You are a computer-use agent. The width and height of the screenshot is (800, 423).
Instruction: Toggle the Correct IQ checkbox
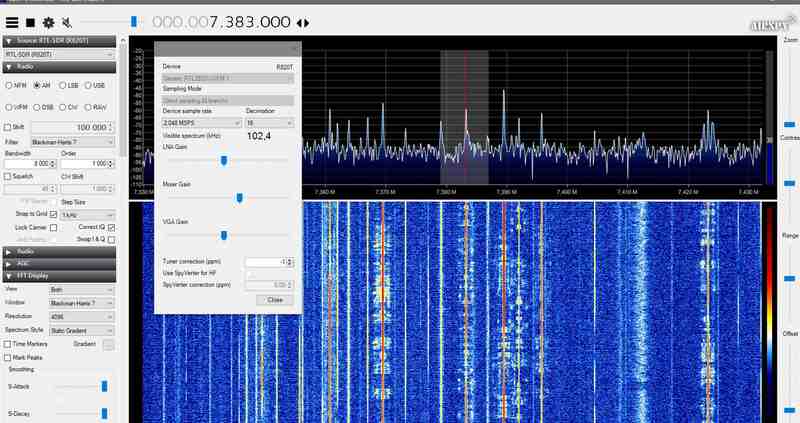point(111,227)
